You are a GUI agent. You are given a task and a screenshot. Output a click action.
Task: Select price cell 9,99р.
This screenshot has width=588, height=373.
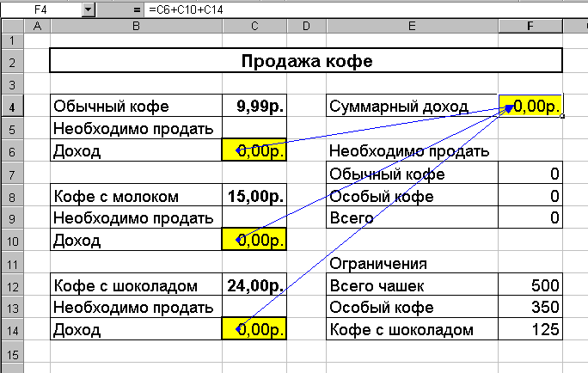(x=254, y=106)
